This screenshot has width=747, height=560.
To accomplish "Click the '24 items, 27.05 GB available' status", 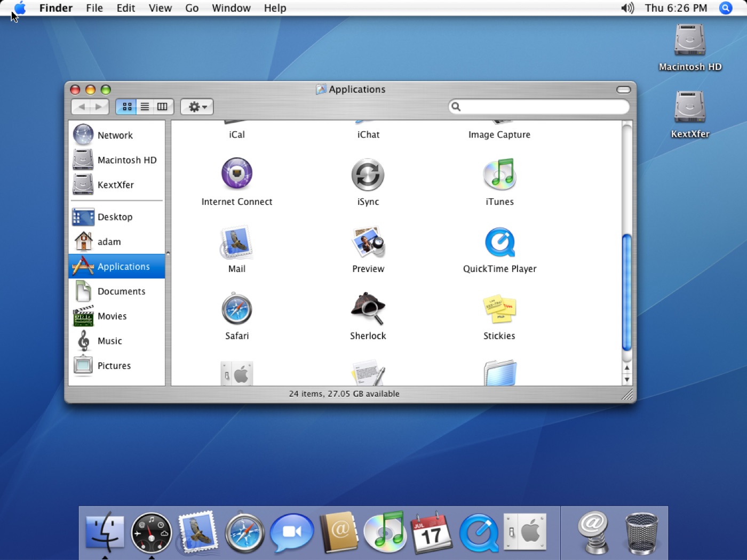I will (344, 394).
